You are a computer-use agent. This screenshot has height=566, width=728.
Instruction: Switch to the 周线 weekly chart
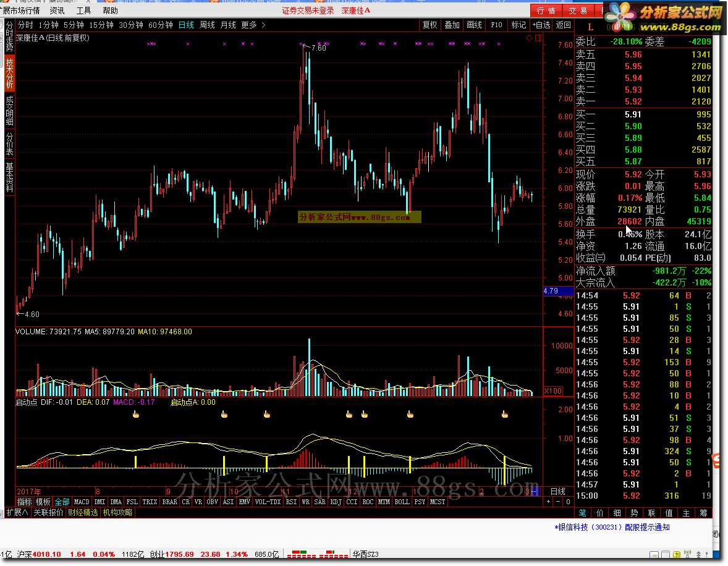pyautogui.click(x=207, y=25)
